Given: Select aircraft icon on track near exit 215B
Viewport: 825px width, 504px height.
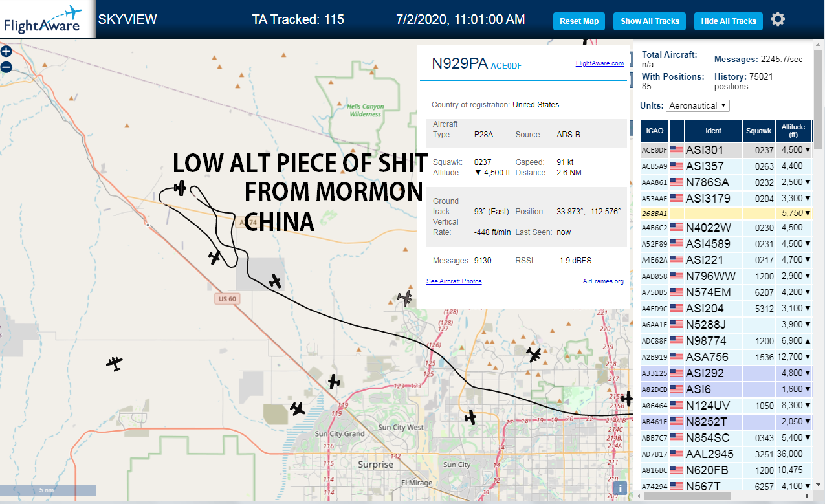Looking at the screenshot, I should (x=626, y=398).
